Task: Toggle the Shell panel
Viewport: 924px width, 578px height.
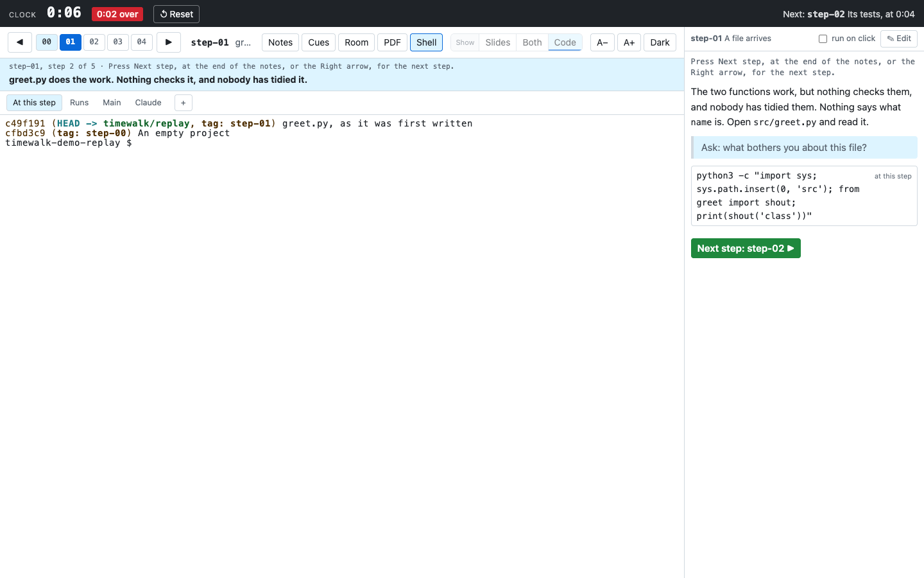Action: 427,42
